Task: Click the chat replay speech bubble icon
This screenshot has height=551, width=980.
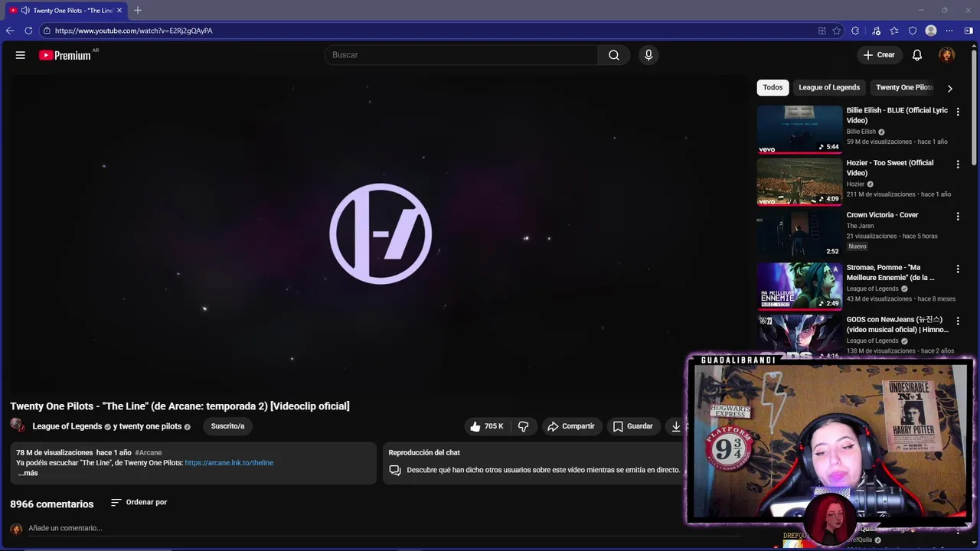Action: [x=395, y=471]
